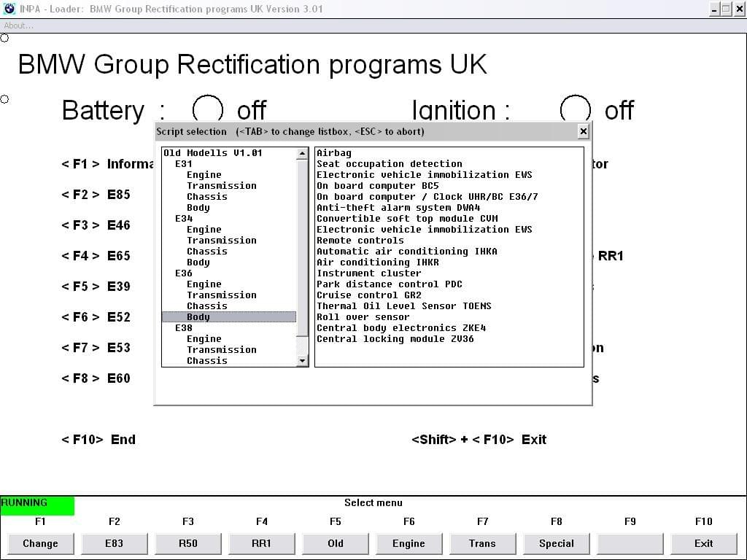747x560 pixels.
Task: Choose Instrument cluster script
Action: point(369,273)
